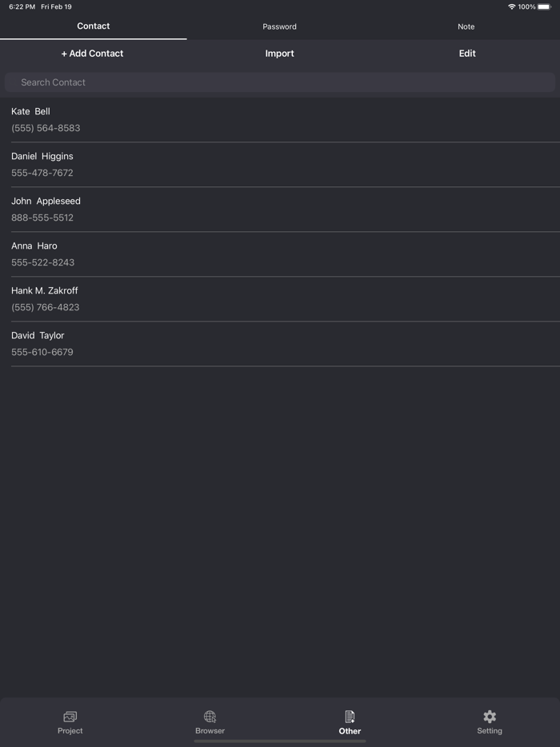
Task: Switch to the Password tab
Action: 279,26
